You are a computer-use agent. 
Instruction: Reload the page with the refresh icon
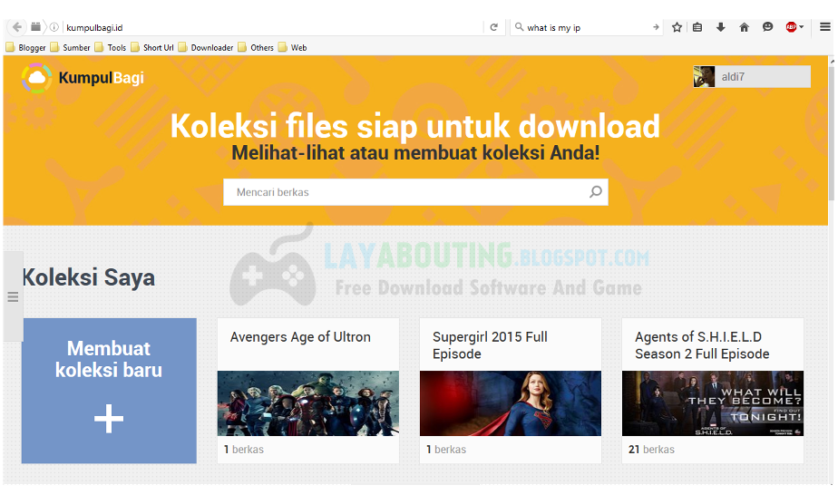[x=493, y=27]
